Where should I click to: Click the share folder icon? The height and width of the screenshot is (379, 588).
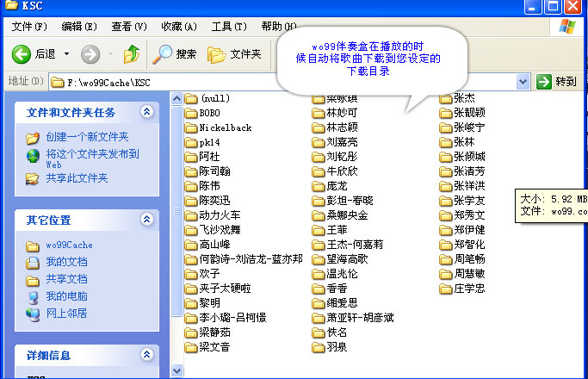(x=32, y=178)
